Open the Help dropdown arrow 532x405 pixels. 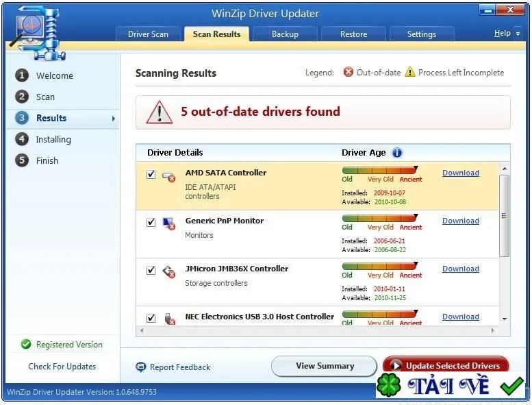pos(518,34)
